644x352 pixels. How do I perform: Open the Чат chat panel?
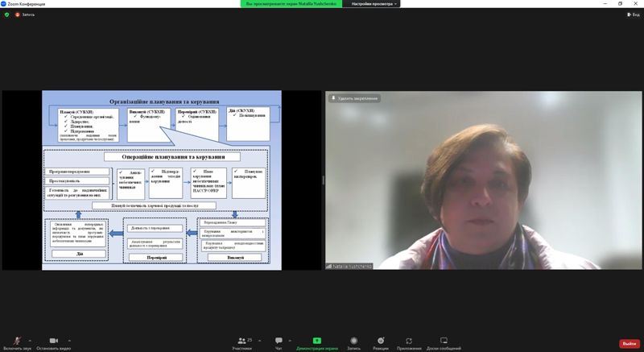click(x=279, y=342)
